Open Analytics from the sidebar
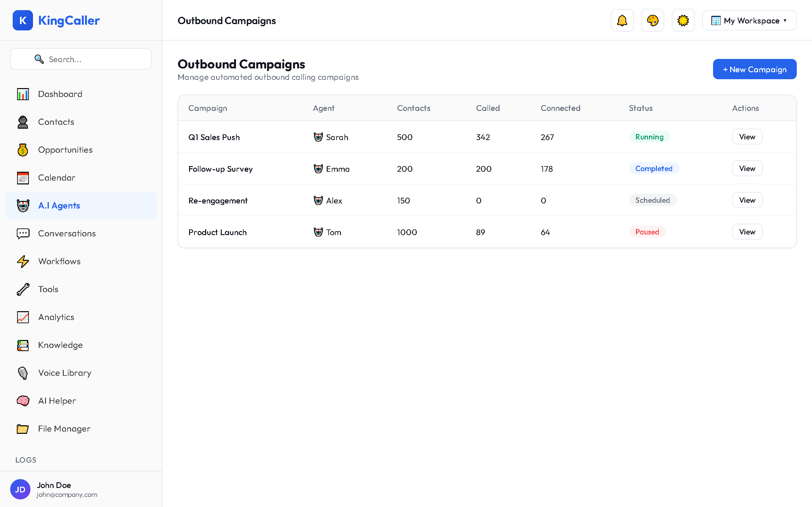Screen dimensions: 812x507 point(56,317)
